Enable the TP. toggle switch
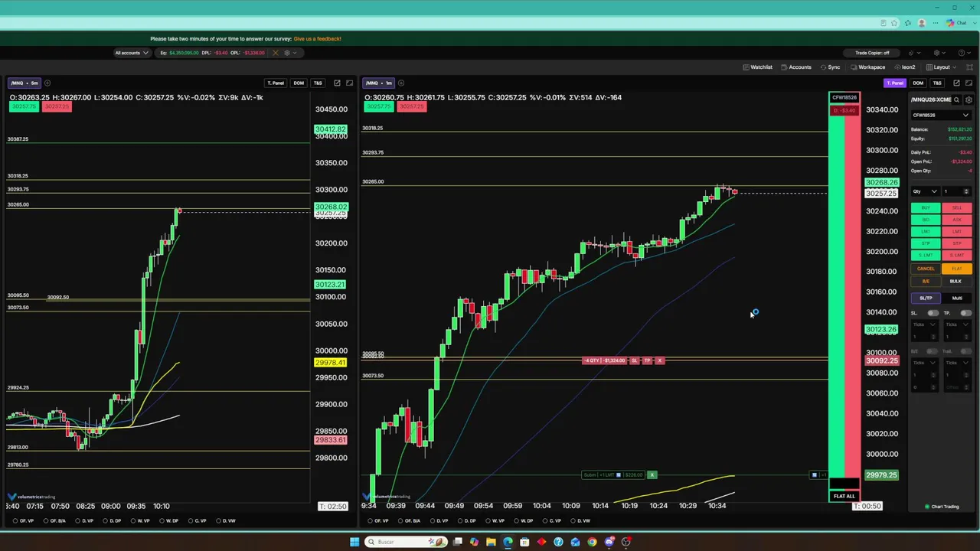The width and height of the screenshot is (980, 551). tap(965, 313)
